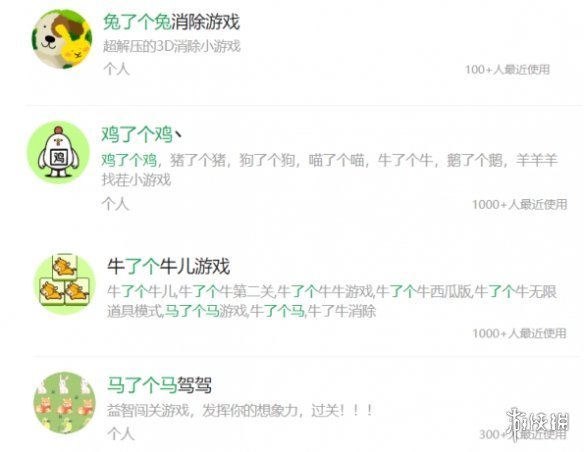
Task: Click 1000+人最近使用 on cow game row
Action: click(520, 333)
